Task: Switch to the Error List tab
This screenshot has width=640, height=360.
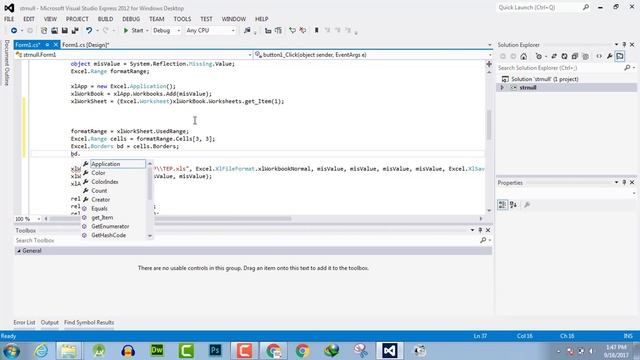Action: pos(24,322)
